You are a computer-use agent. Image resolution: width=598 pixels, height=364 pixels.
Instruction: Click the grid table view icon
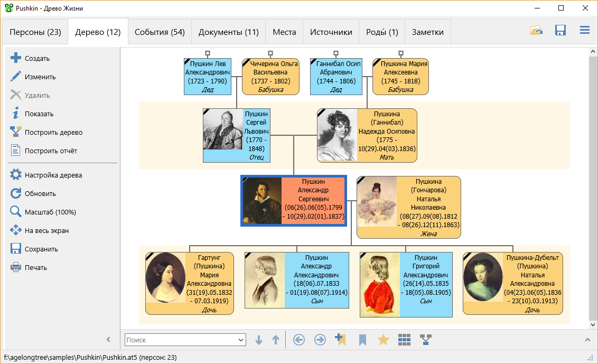[404, 340]
